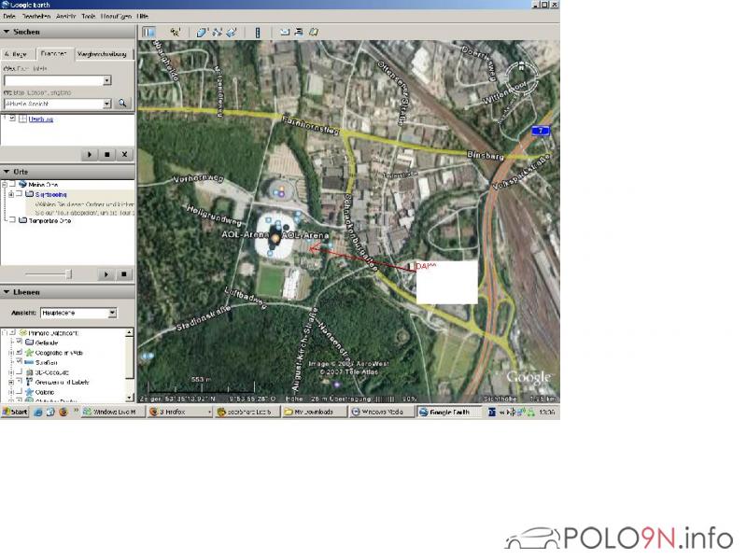This screenshot has width=747, height=560.
Task: Open the Datei menu
Action: click(9, 16)
